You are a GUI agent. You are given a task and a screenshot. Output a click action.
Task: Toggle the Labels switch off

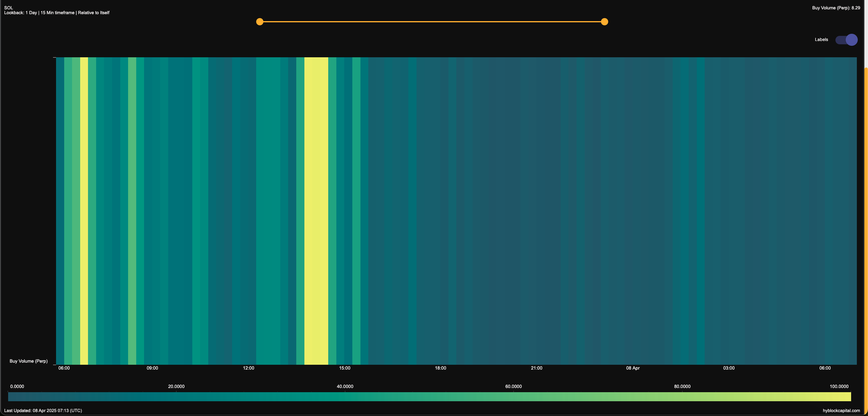(846, 40)
